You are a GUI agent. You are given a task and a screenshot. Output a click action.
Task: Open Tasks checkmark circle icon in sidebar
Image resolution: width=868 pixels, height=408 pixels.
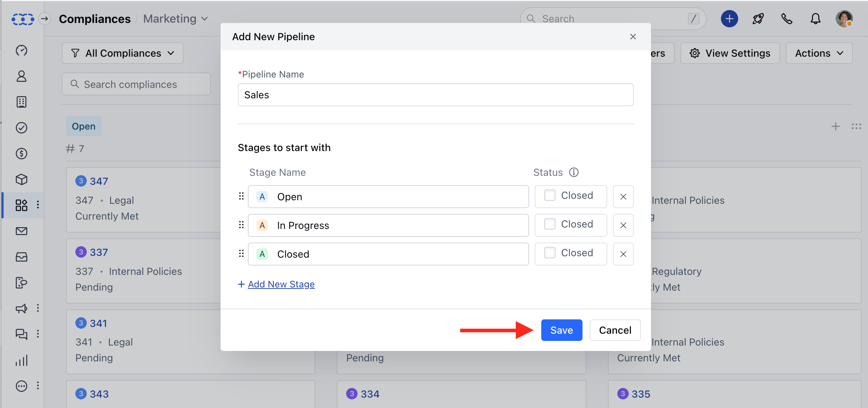(x=22, y=128)
